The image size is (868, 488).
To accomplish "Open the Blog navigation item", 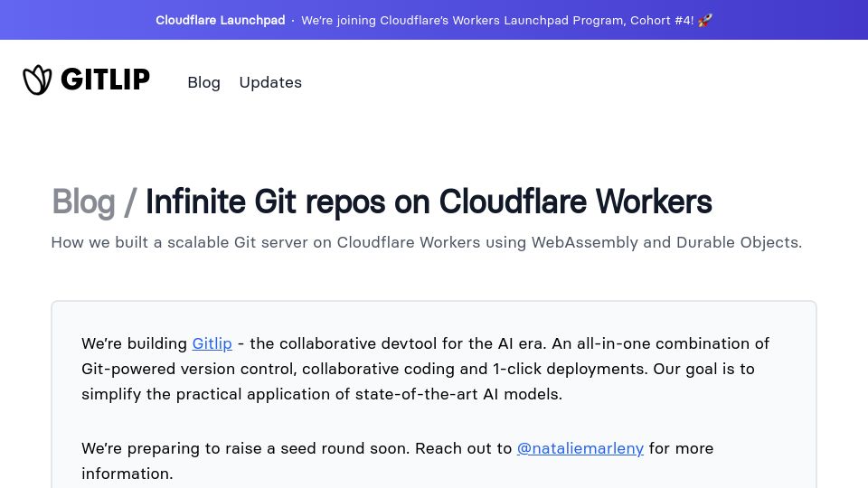I will 203,82.
